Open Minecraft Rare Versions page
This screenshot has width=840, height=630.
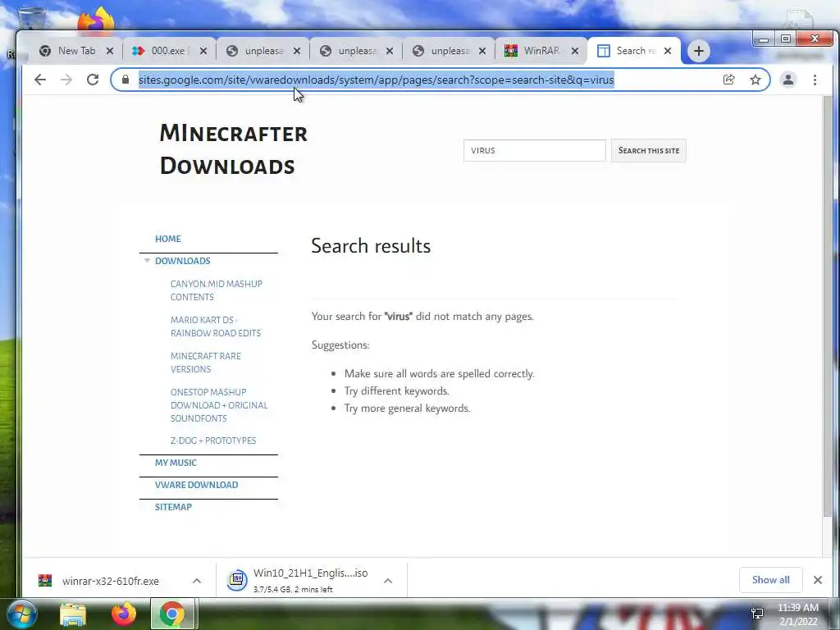click(x=206, y=363)
